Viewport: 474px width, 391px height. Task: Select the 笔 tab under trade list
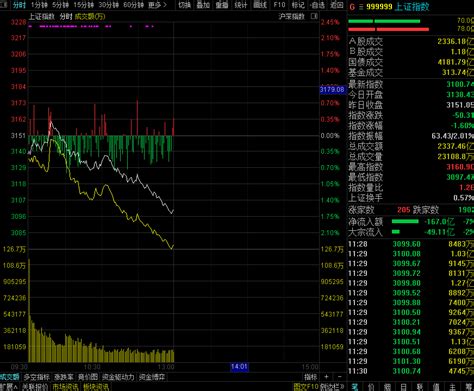click(354, 387)
